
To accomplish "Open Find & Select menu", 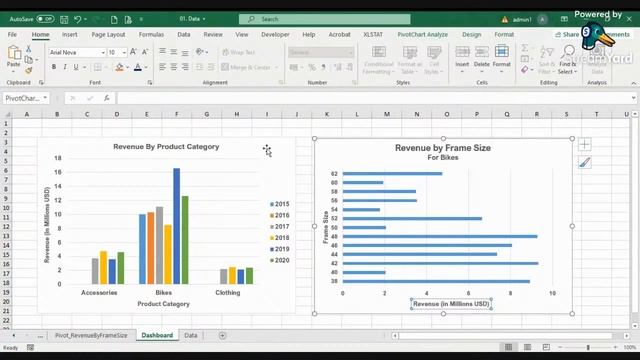I will [x=568, y=60].
